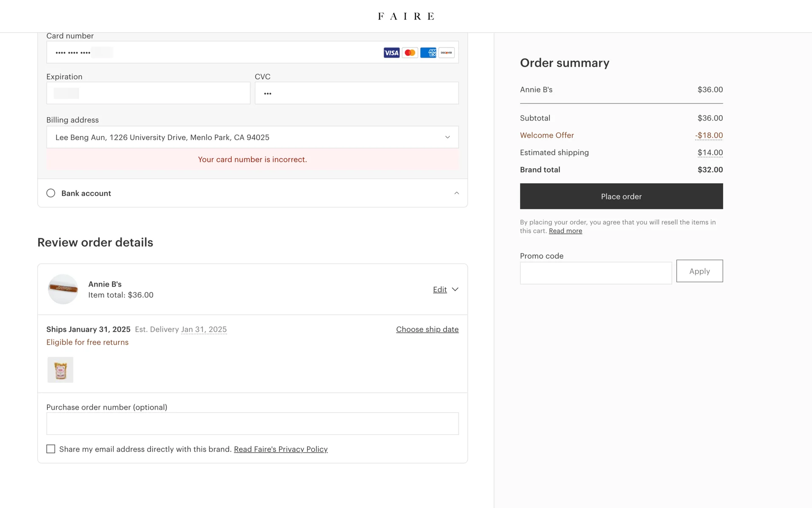
Task: Click the Mastercard logo icon
Action: (409, 53)
